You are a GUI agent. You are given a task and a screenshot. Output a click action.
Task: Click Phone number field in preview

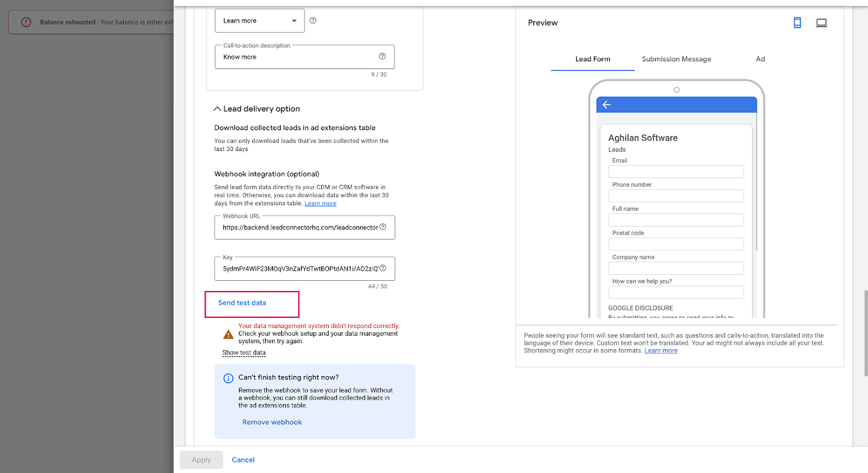[676, 196]
